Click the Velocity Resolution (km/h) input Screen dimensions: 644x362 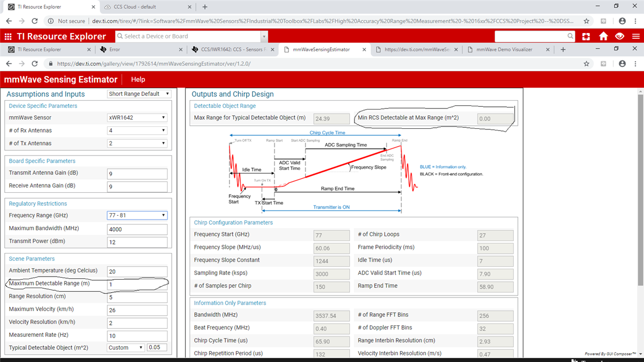[x=137, y=323]
